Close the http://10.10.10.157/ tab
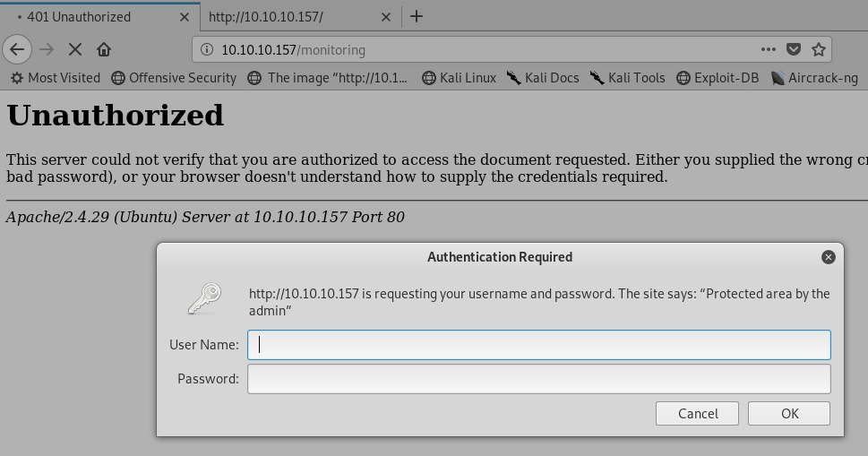The height and width of the screenshot is (456, 868). pyautogui.click(x=386, y=17)
